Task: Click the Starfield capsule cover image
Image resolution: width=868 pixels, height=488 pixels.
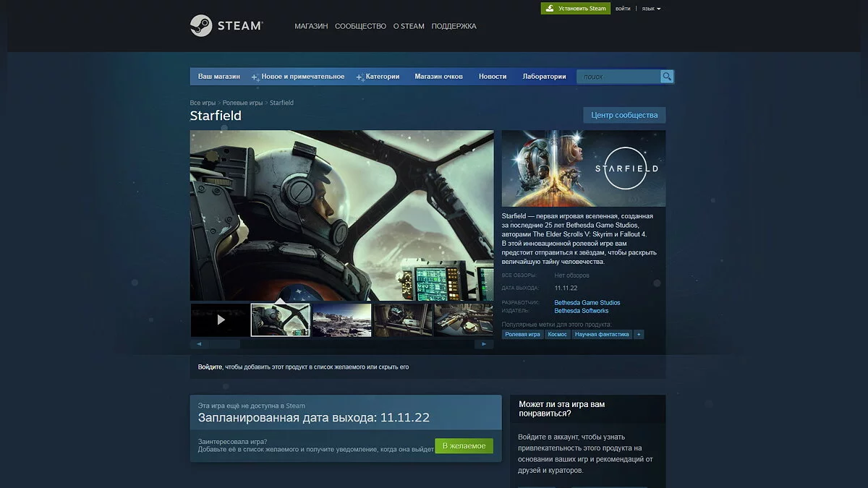Action: [584, 168]
